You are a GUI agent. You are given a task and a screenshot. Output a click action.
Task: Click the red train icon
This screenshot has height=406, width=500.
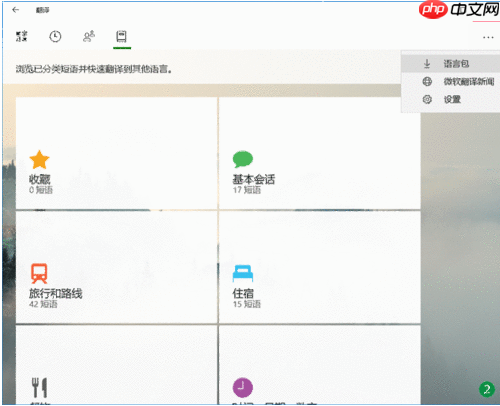coord(39,273)
